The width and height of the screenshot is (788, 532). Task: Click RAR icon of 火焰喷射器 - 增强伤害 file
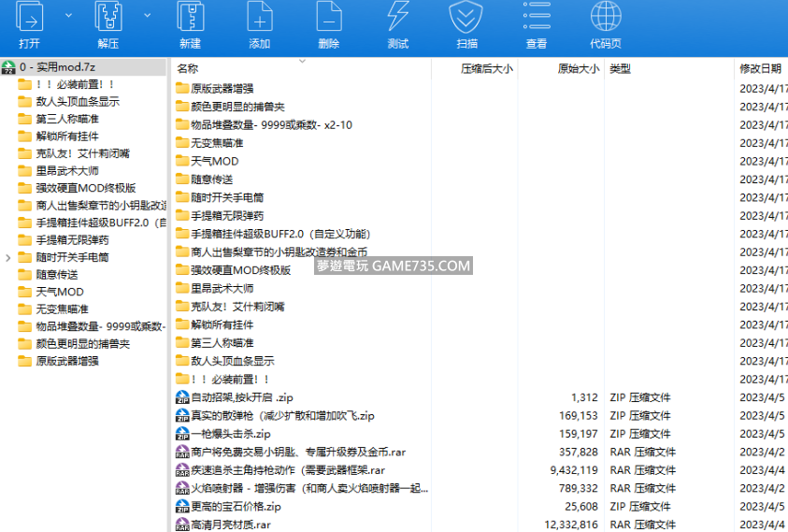tap(182, 488)
